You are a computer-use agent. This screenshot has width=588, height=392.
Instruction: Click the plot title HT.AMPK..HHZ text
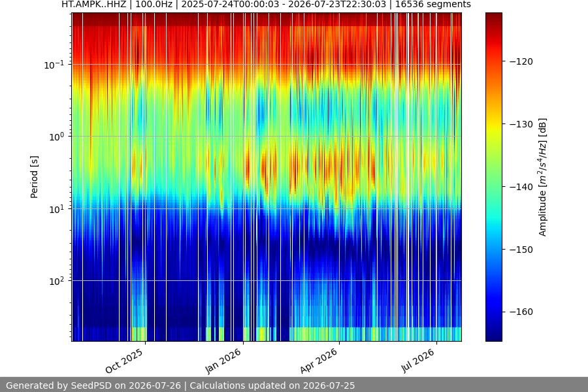point(266,5)
